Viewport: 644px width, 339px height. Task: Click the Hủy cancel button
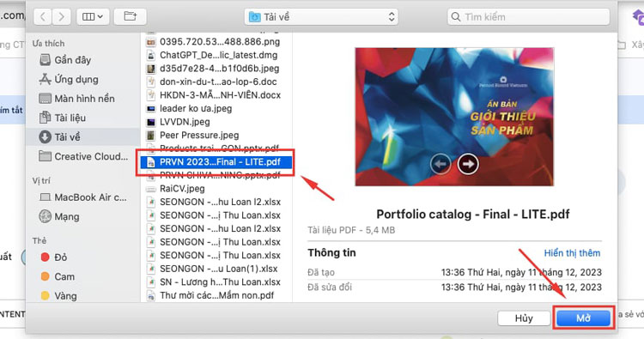(524, 318)
